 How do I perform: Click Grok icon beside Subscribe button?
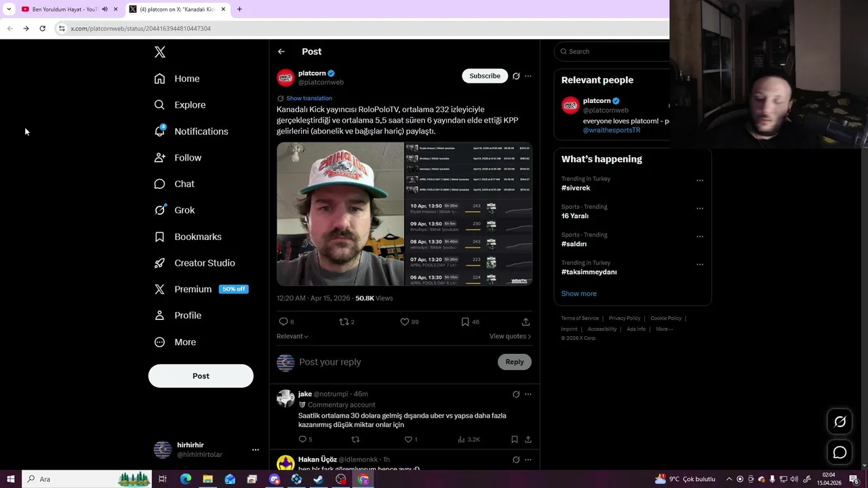[x=516, y=76]
